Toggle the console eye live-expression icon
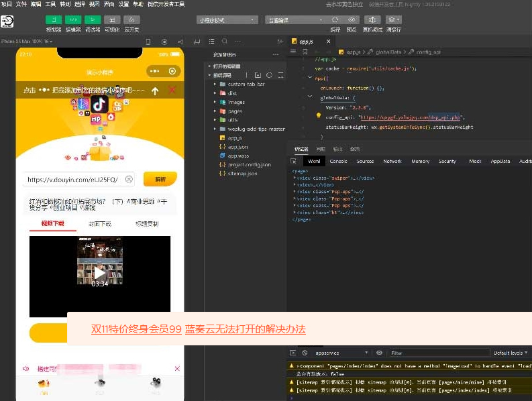This screenshot has height=401, width=532. [x=379, y=353]
